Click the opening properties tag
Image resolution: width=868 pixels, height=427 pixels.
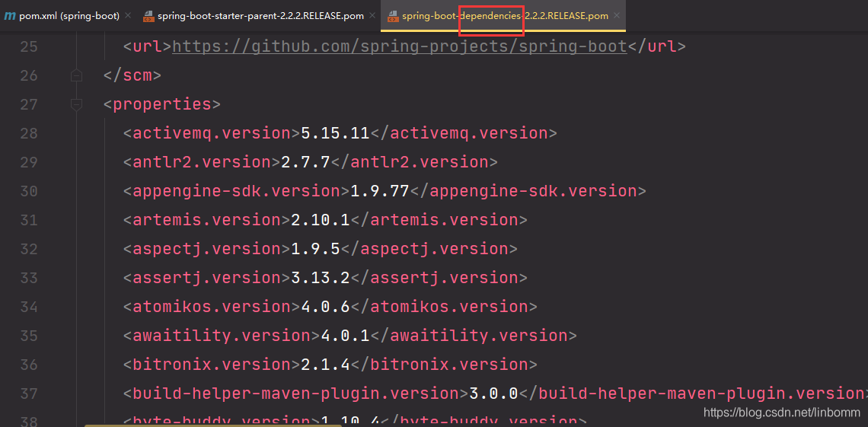point(162,104)
